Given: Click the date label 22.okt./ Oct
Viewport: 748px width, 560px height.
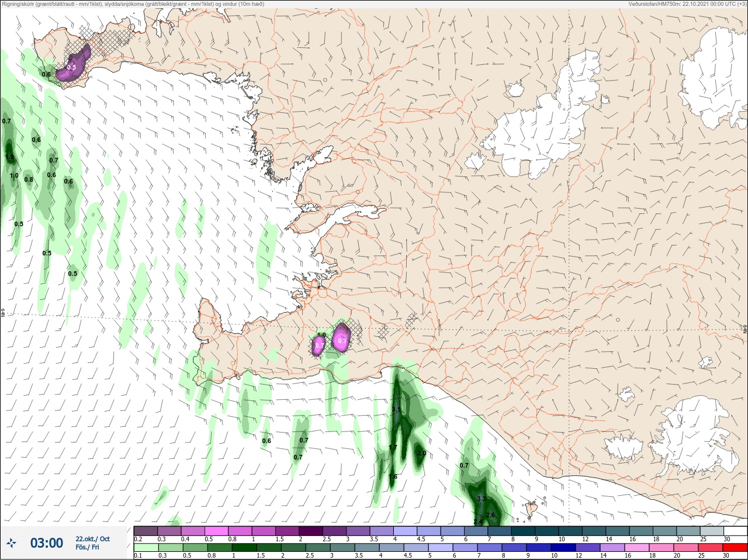Looking at the screenshot, I should (x=92, y=539).
